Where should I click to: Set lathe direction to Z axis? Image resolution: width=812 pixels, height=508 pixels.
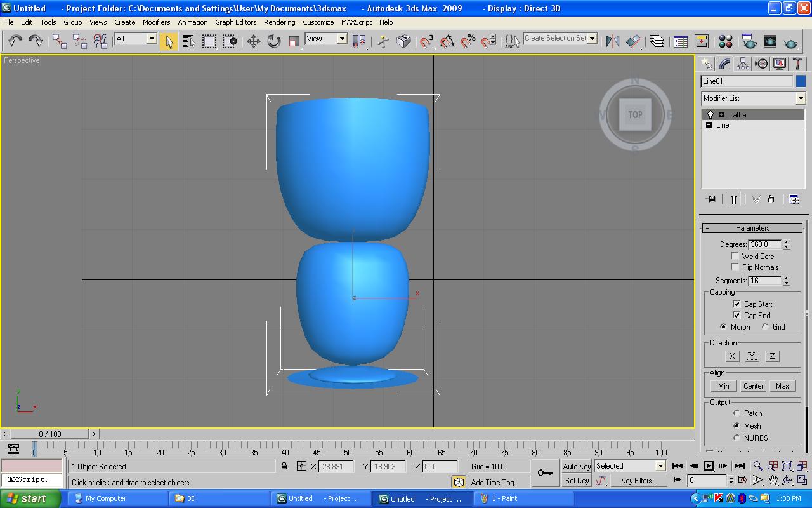772,356
